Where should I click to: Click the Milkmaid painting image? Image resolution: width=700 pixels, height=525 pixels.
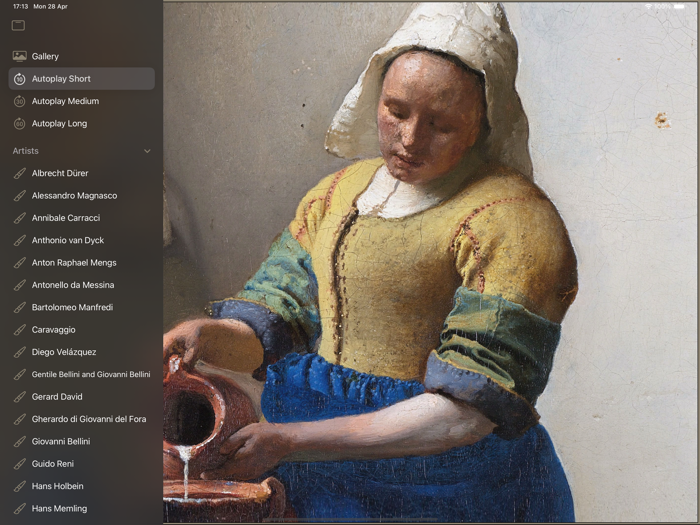point(431,262)
